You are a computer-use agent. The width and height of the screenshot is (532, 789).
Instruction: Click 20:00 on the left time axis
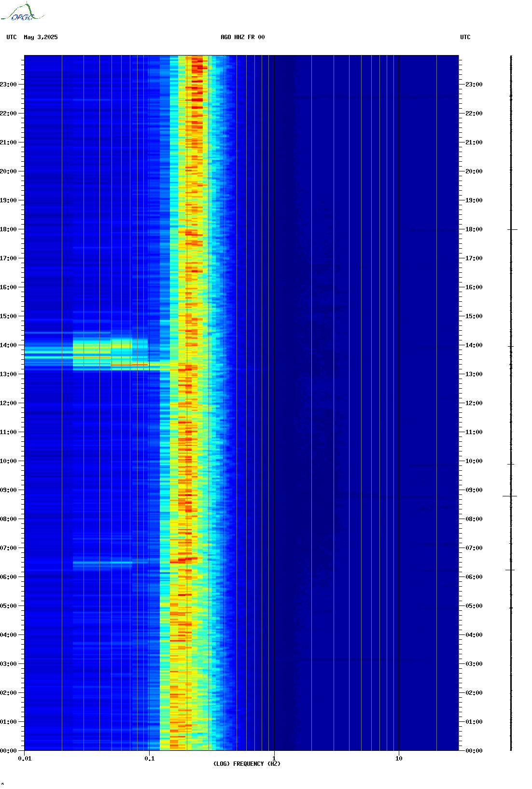pyautogui.click(x=8, y=171)
